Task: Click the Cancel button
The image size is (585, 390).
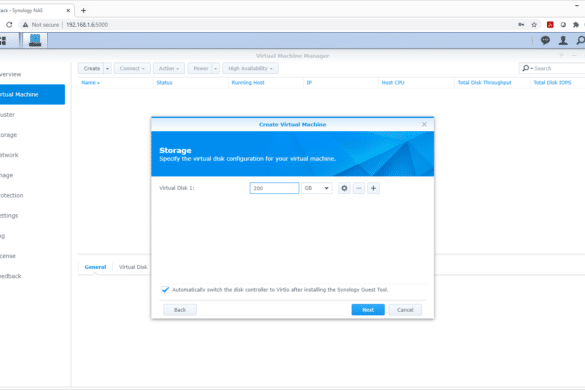Action: coord(405,310)
